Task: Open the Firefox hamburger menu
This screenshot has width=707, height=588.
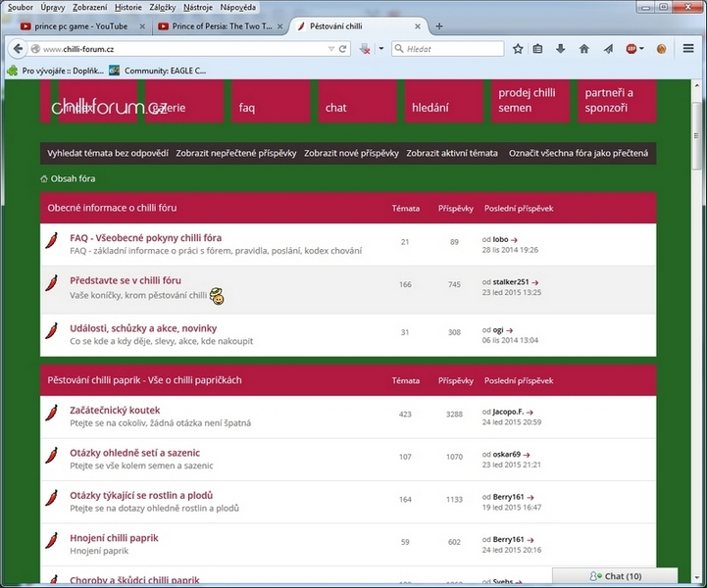Action: [x=688, y=48]
